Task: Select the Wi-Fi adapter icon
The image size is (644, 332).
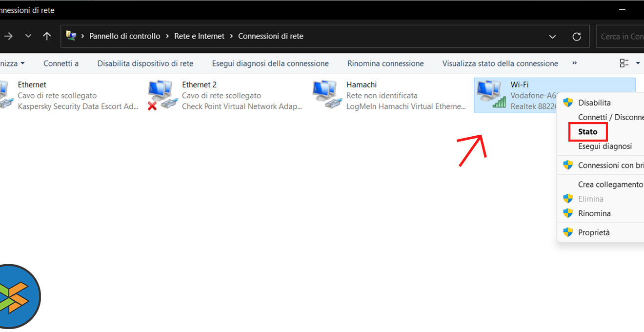Action: [x=491, y=95]
